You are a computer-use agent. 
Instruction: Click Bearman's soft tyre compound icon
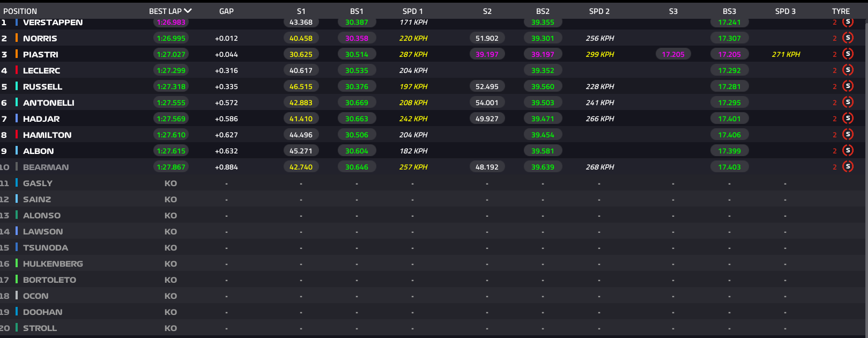[x=848, y=166]
